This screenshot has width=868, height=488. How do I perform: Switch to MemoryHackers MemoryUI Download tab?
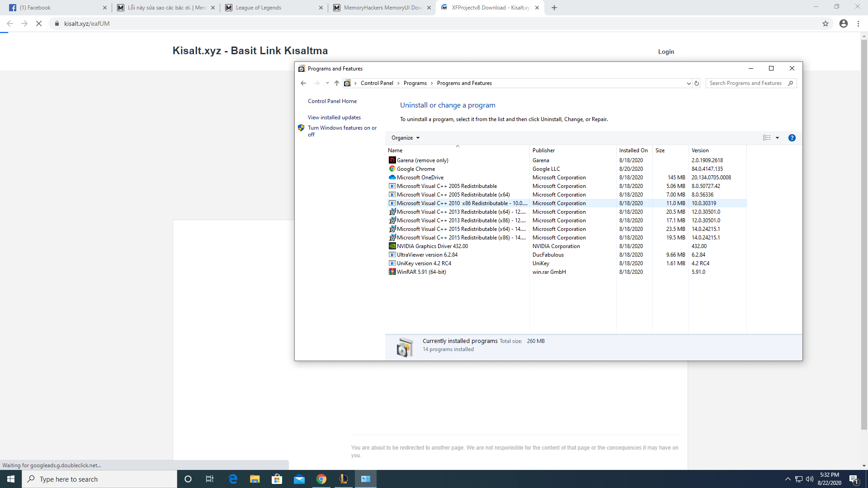click(x=382, y=8)
